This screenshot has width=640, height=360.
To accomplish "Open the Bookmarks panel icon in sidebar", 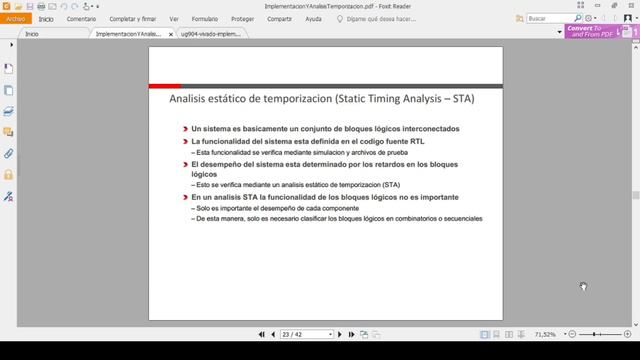I will (8, 69).
